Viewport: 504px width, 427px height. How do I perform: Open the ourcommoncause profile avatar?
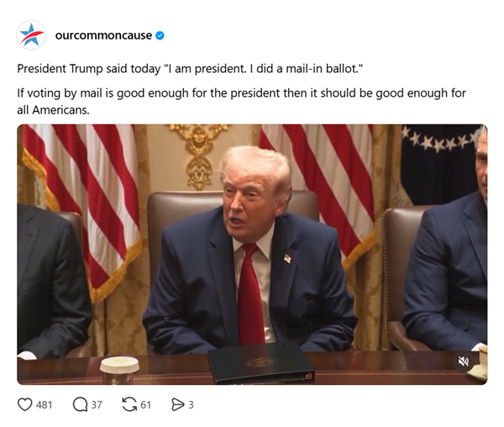click(32, 35)
